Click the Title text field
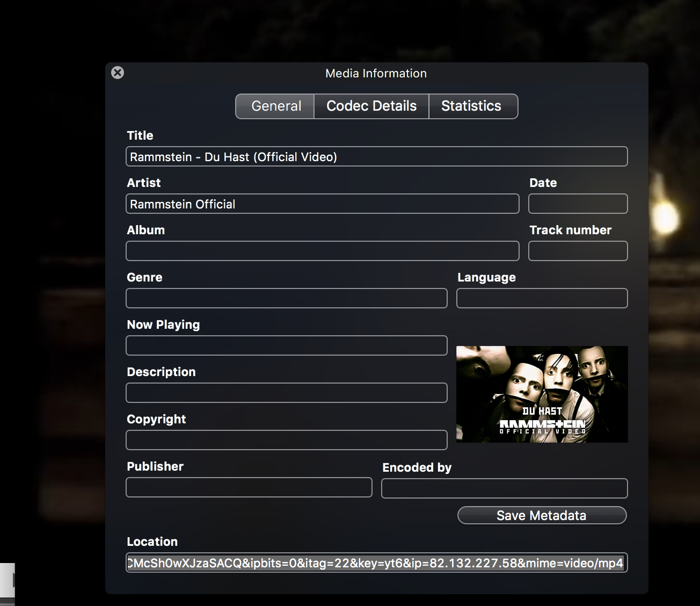Screen dimensions: 700x606 pos(376,157)
